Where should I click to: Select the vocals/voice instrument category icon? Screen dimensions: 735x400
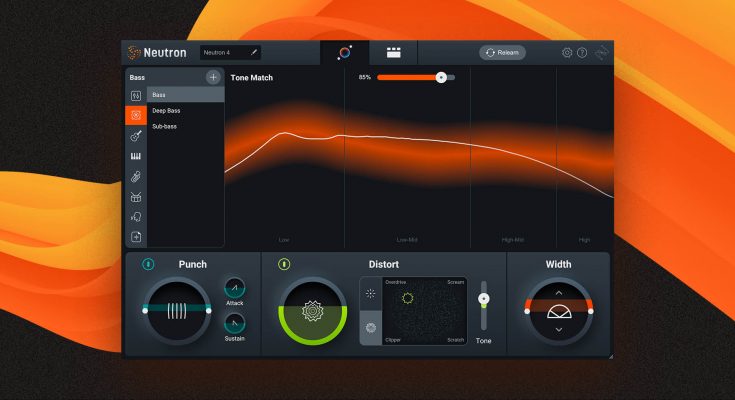click(136, 217)
